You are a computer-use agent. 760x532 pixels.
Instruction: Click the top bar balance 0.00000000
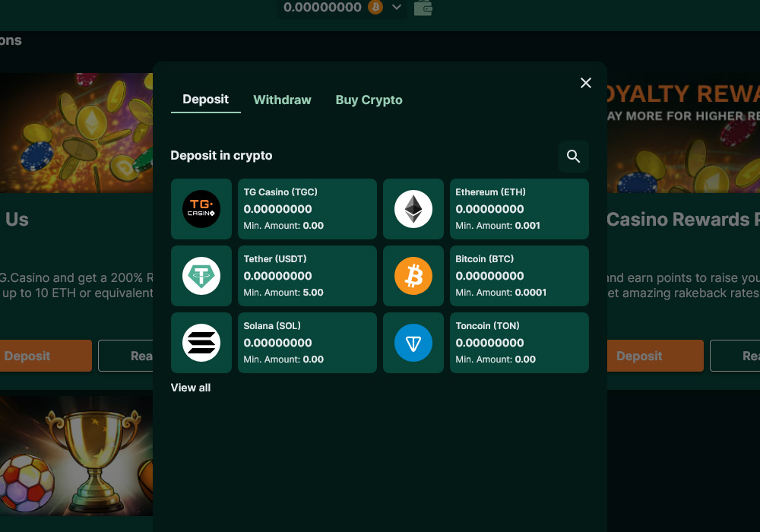click(x=322, y=8)
